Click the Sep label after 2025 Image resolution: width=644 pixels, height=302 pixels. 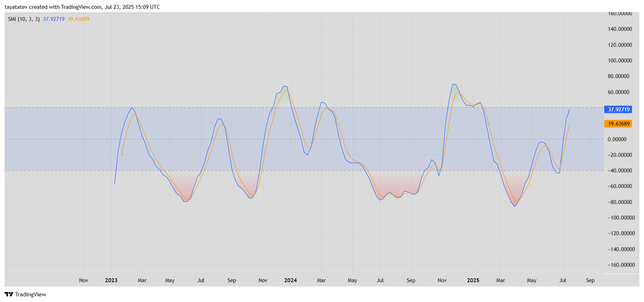pos(590,280)
